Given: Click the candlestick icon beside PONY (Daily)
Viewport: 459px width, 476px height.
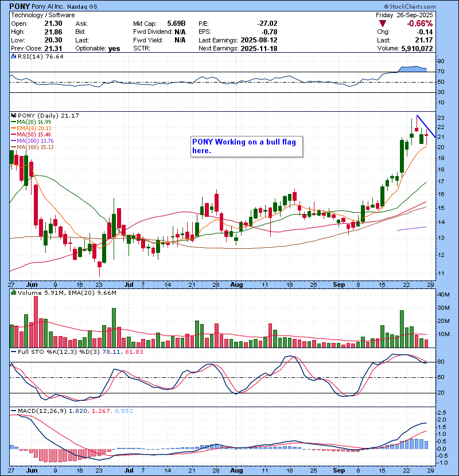Looking at the screenshot, I should coord(13,115).
